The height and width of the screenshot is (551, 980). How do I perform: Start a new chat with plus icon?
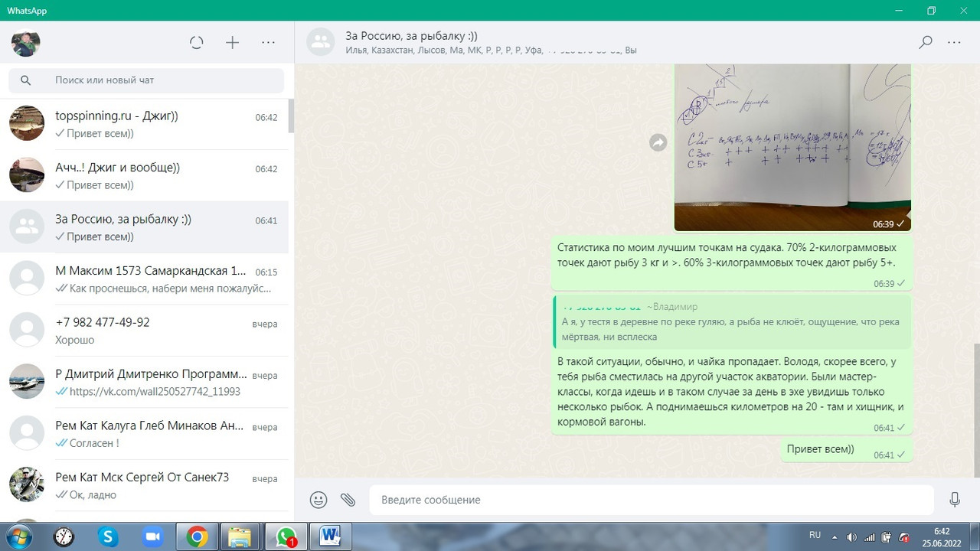point(233,43)
